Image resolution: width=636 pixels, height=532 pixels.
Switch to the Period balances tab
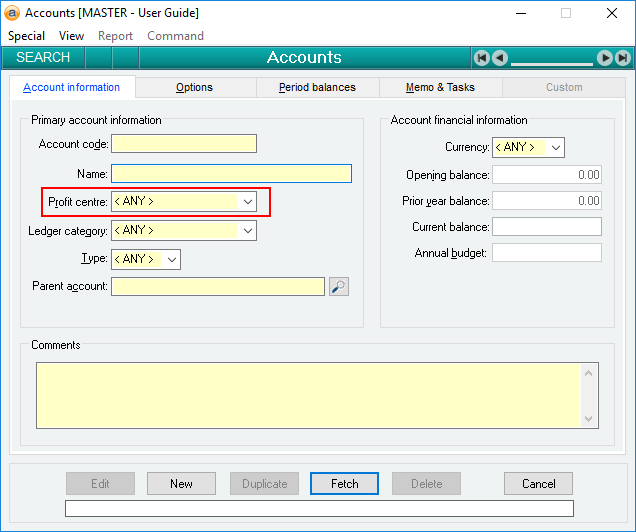coord(317,88)
